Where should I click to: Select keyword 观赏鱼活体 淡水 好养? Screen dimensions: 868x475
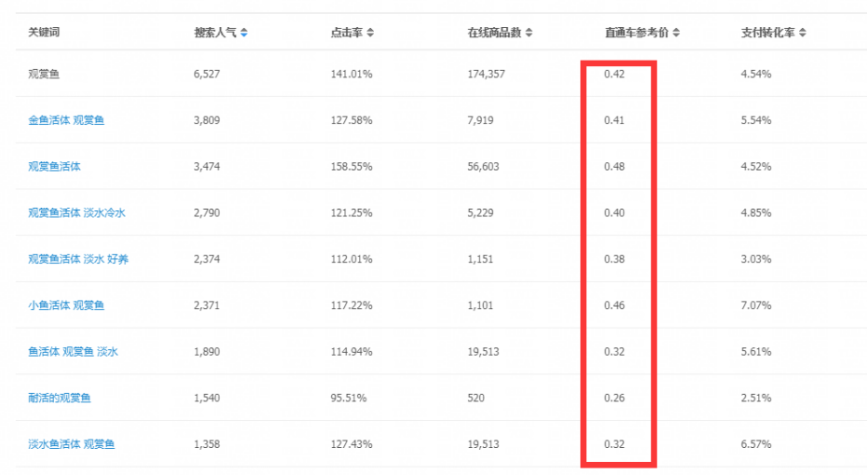(x=78, y=258)
